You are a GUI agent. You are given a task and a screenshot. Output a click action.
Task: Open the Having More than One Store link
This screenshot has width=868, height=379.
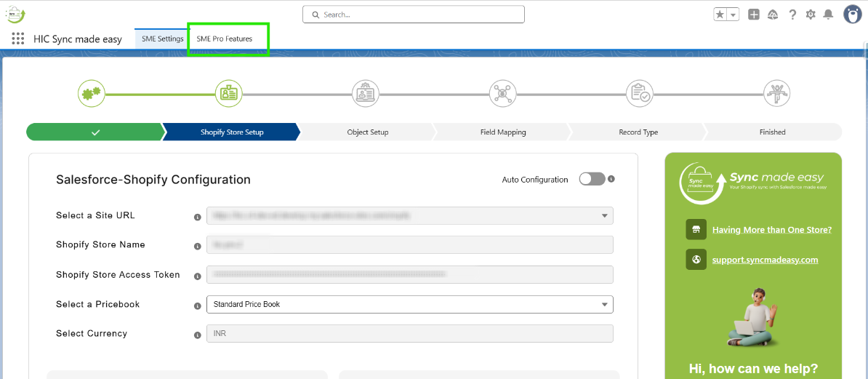pyautogui.click(x=772, y=229)
